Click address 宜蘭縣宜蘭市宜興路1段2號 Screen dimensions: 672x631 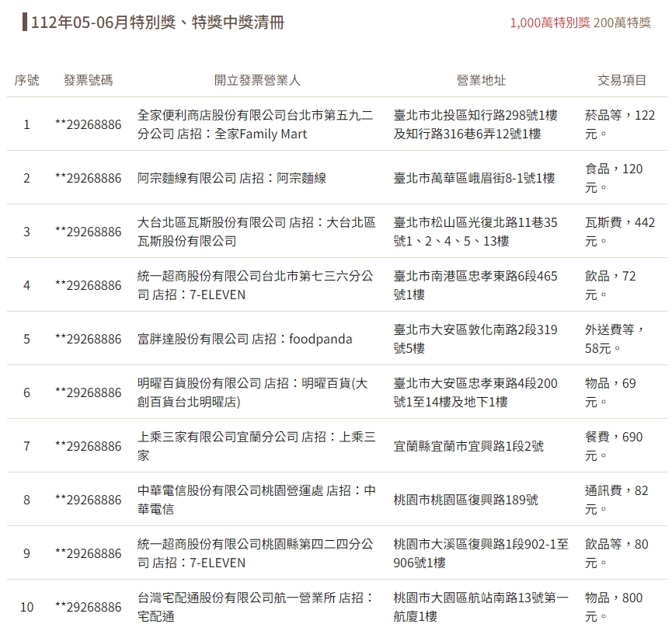click(x=468, y=446)
